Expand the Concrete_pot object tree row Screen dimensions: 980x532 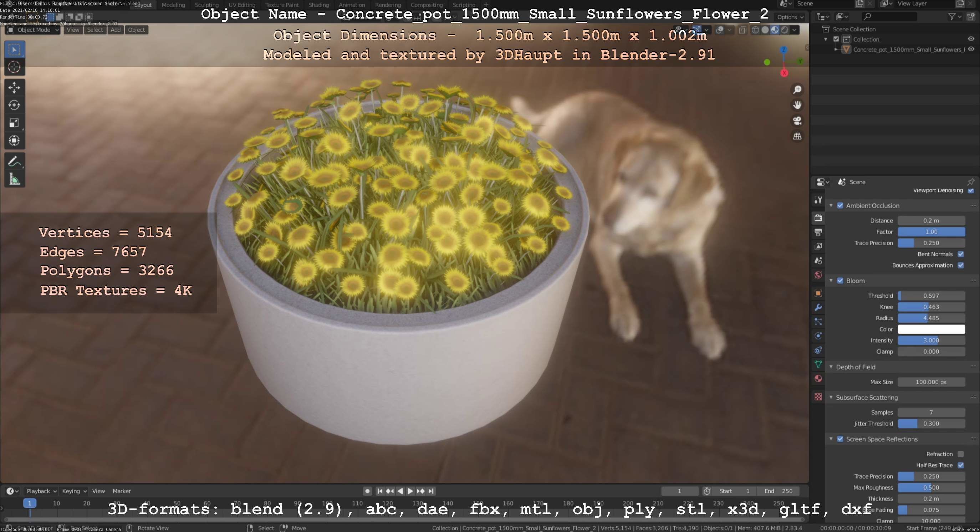[836, 50]
